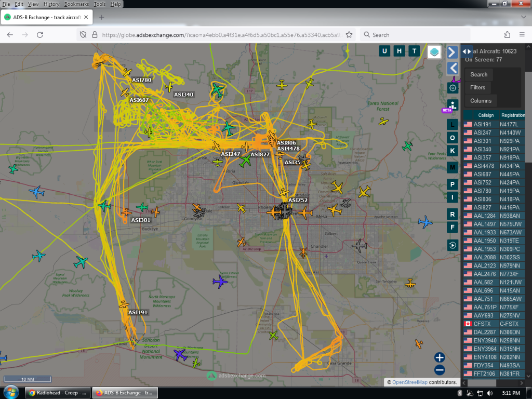
Task: Open Firefox extensions icon
Action: [507, 35]
